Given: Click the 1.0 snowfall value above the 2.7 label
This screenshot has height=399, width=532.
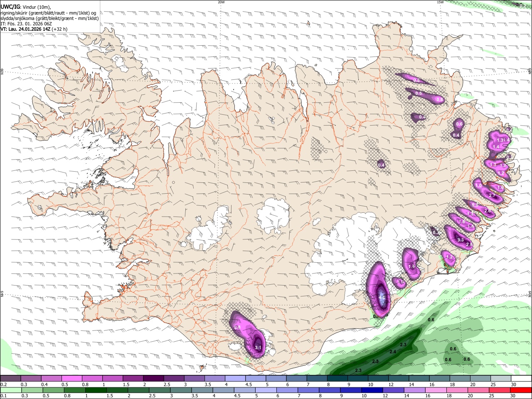Looking at the screenshot, I should (x=479, y=186).
